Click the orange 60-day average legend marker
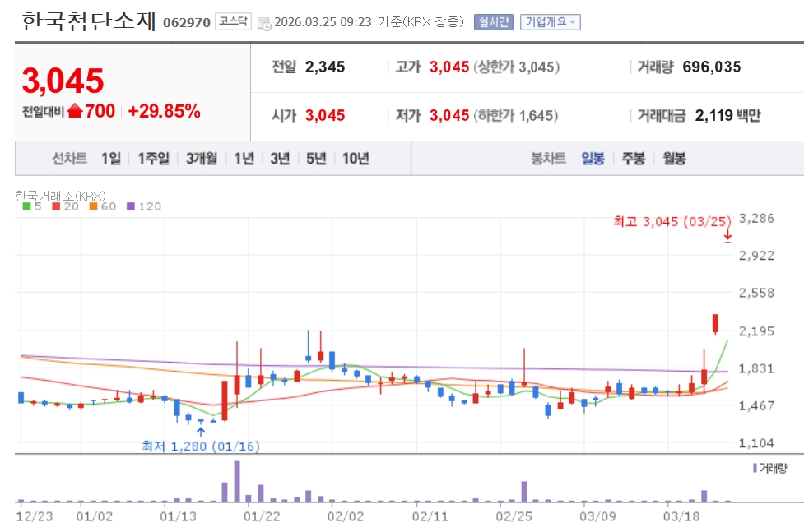The image size is (804, 532). 93,206
